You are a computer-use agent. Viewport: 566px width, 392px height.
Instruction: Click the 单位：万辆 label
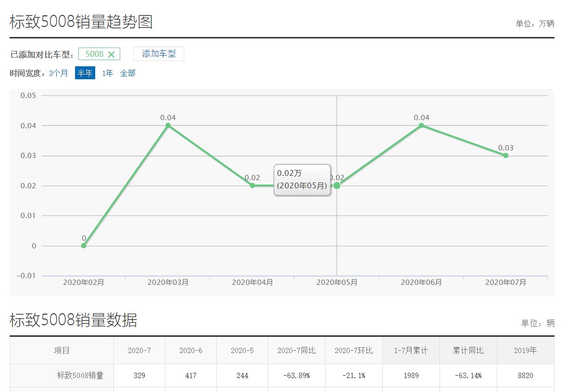coord(535,24)
